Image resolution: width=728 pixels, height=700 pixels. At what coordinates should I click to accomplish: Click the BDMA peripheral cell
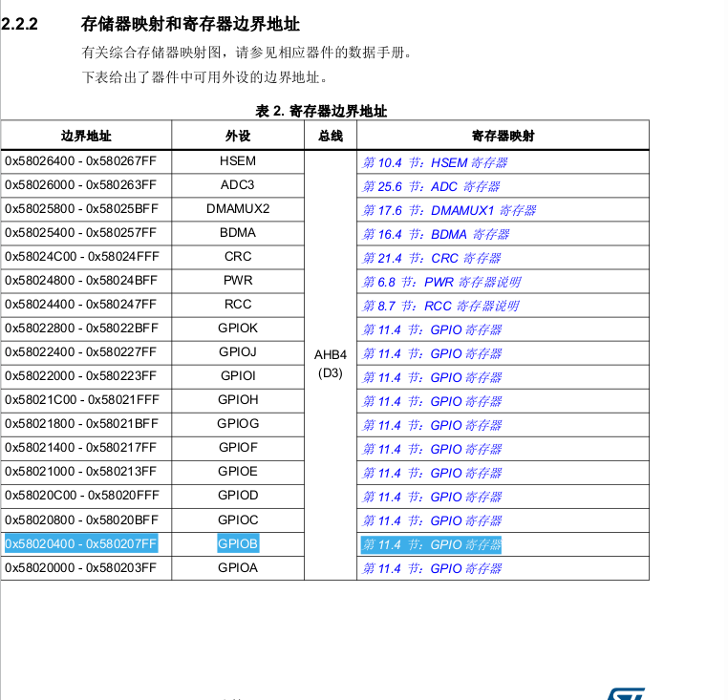tap(238, 233)
